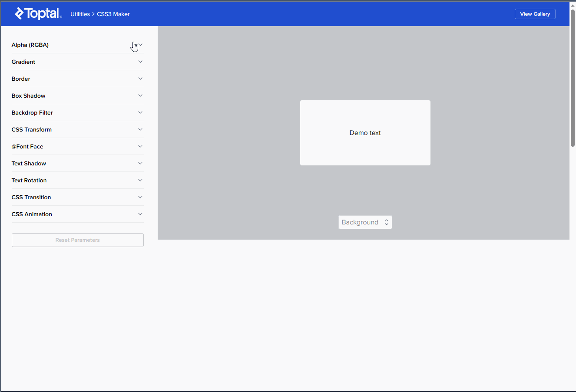Expand the CSS Transition section

(77, 198)
